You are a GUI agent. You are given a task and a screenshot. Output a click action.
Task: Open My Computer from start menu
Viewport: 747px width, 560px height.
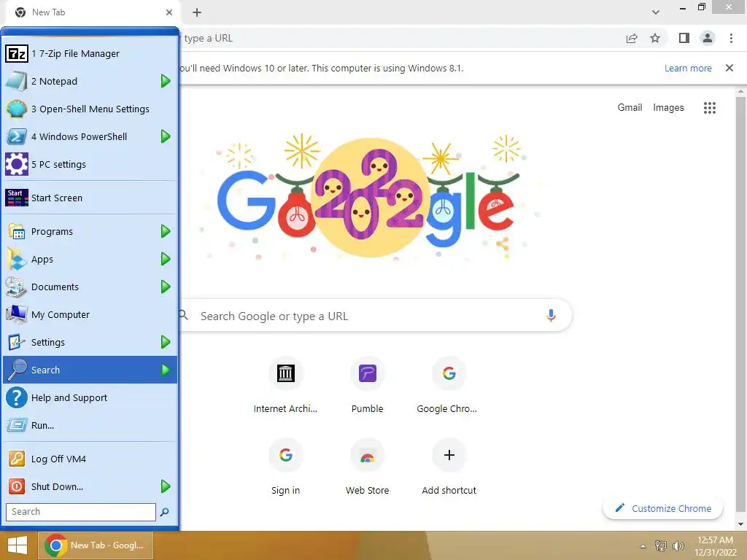point(90,314)
